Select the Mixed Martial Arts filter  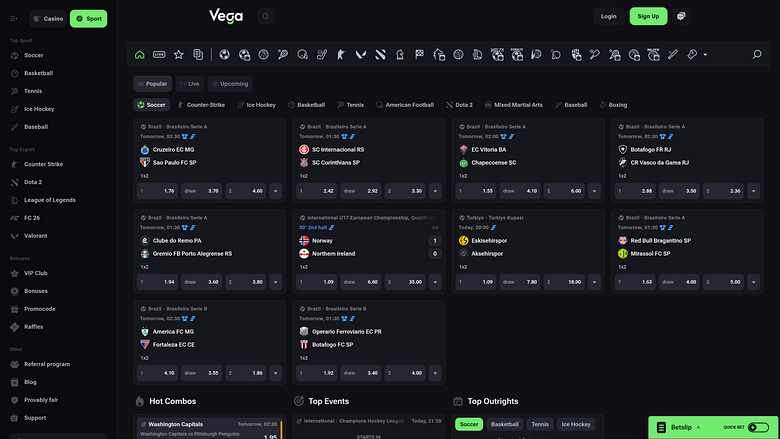click(513, 105)
